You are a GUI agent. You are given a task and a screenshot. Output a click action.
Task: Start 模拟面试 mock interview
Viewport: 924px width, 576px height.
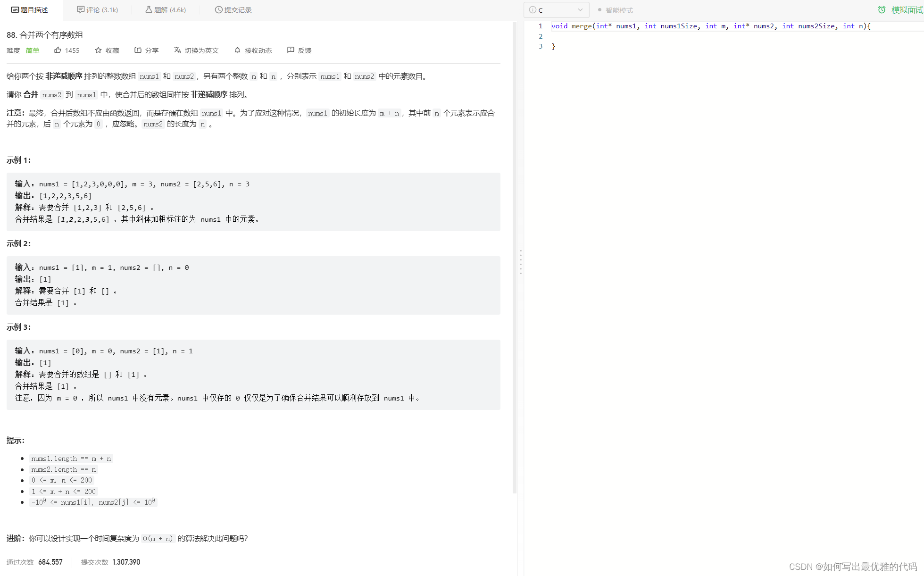point(907,10)
